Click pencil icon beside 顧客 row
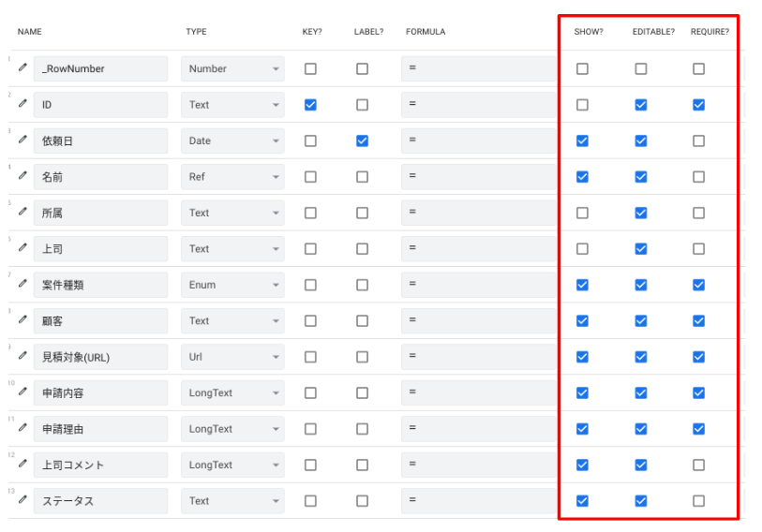This screenshot has width=762, height=532. click(x=23, y=319)
